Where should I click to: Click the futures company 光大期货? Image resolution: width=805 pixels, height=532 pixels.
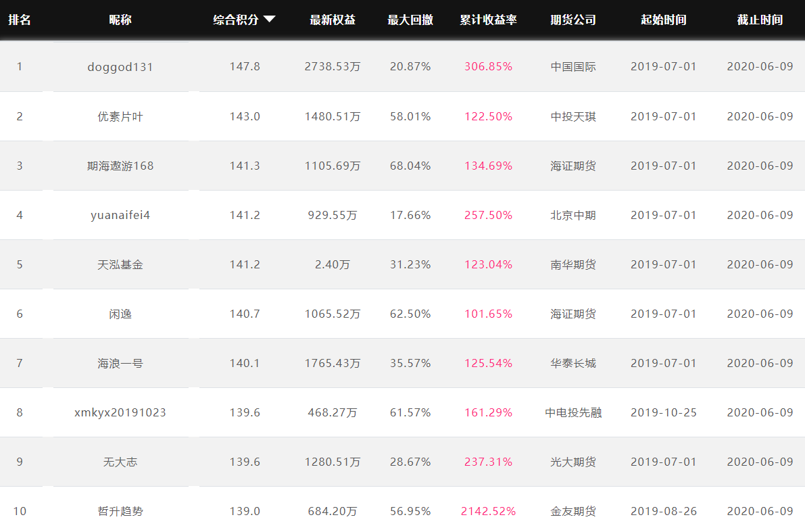coord(573,462)
